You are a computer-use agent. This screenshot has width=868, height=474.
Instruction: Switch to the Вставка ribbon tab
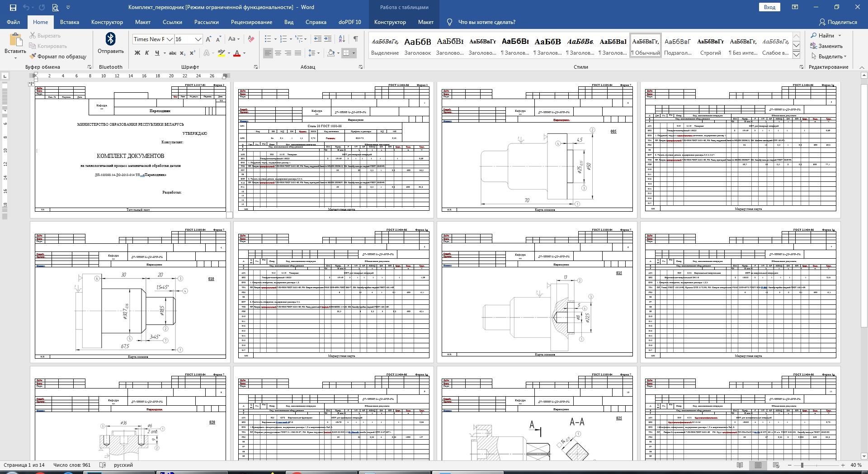tap(69, 22)
